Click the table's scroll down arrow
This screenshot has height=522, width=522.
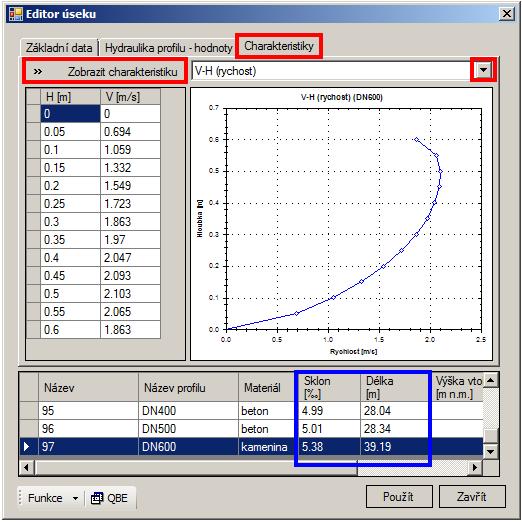[x=491, y=451]
